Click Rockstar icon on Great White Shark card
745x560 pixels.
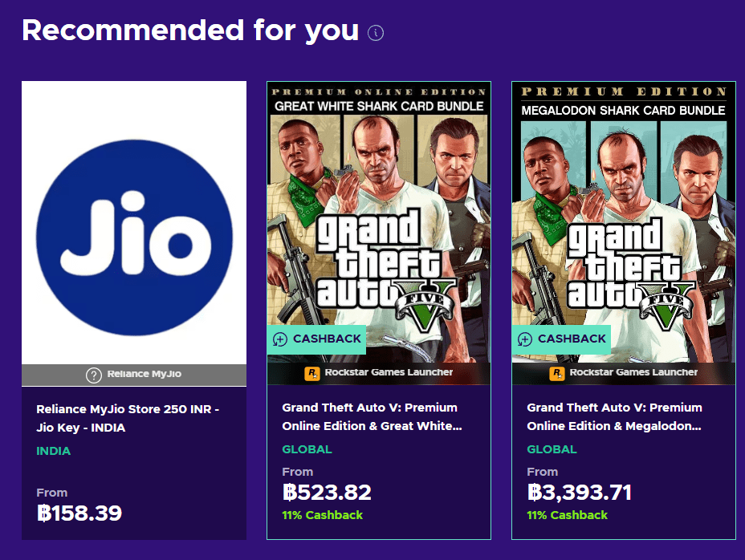(312, 373)
